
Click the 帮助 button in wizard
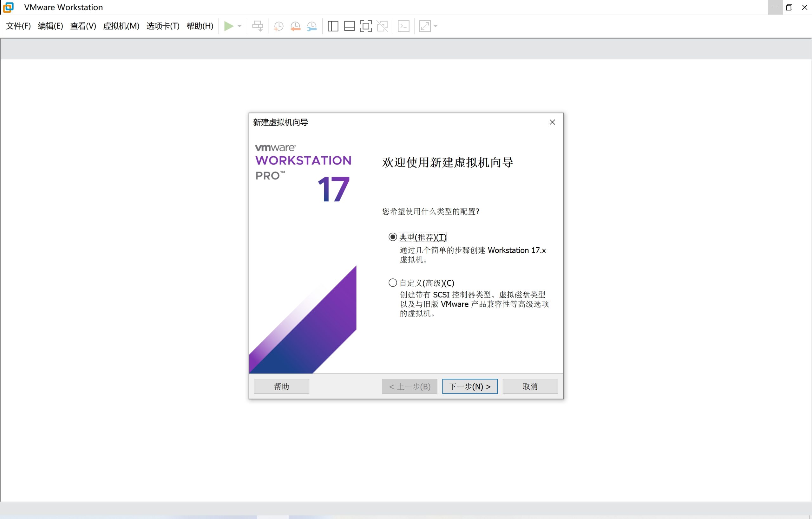281,386
